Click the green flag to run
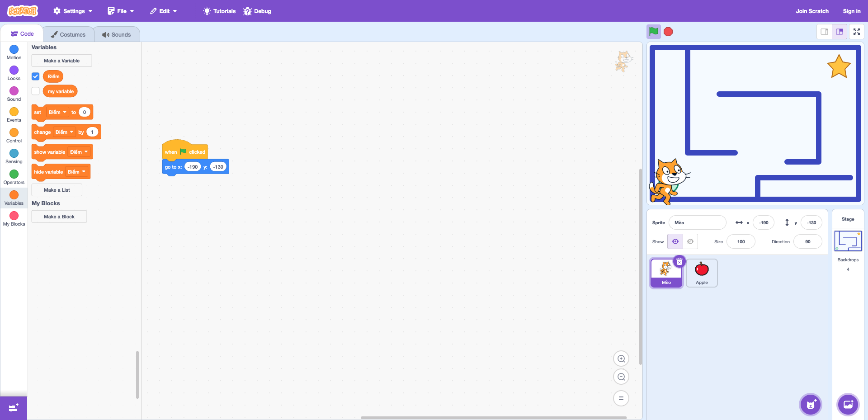Viewport: 868px width, 420px height. (x=653, y=32)
